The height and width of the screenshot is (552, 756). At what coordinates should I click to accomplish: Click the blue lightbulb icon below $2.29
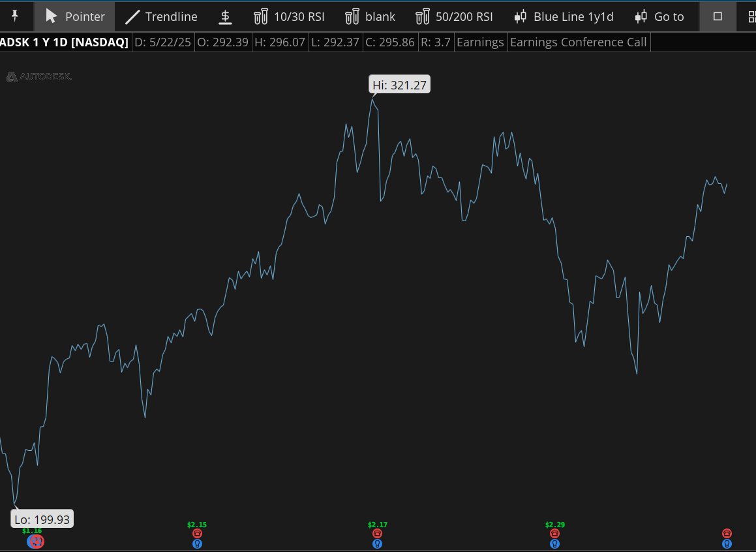pyautogui.click(x=555, y=544)
